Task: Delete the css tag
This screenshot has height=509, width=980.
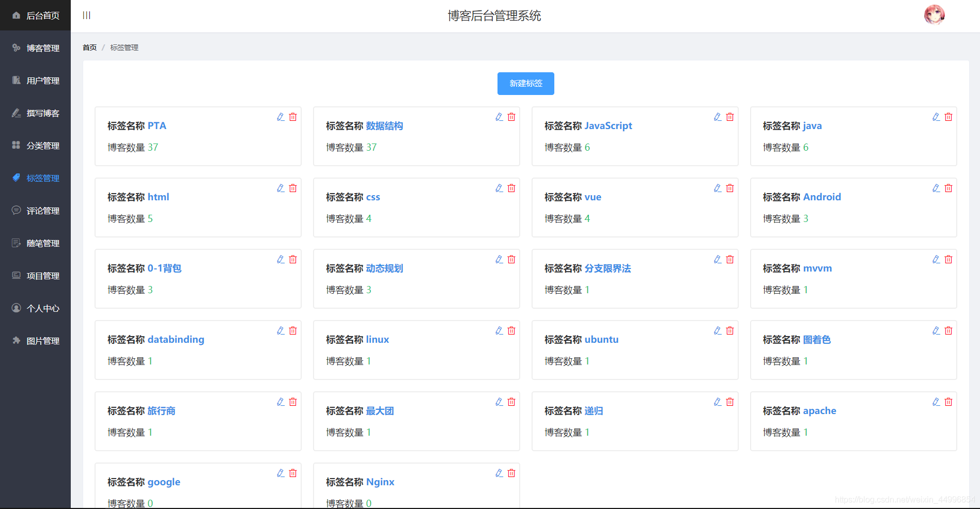Action: [x=511, y=188]
